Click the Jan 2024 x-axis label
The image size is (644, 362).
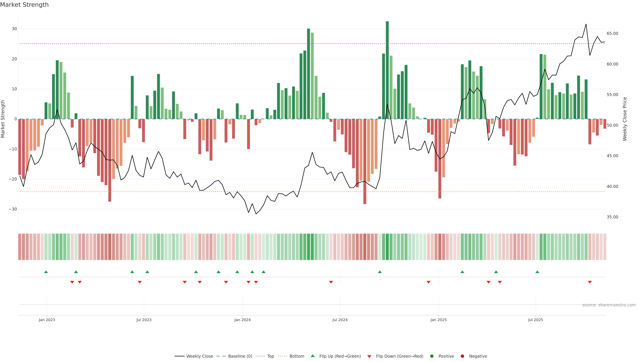click(242, 320)
